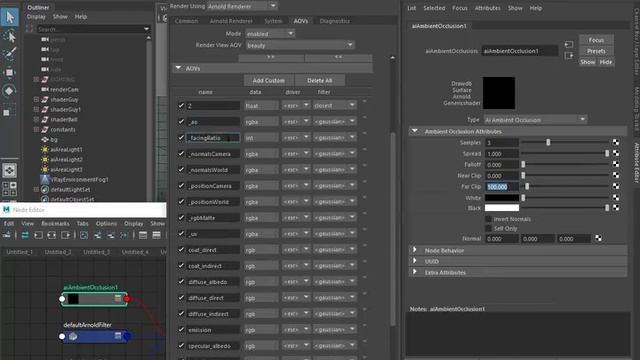640x360 pixels.
Task: Open Render View AOV dropdown
Action: coord(300,45)
